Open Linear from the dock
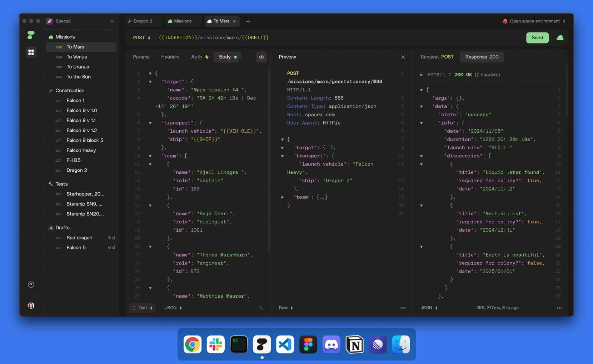The image size is (593, 364). (378, 344)
